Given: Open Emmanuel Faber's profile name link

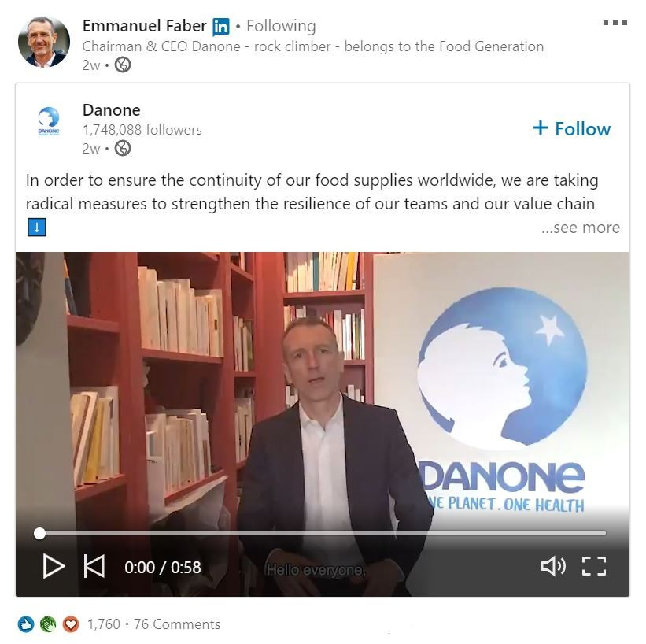Looking at the screenshot, I should click(144, 26).
